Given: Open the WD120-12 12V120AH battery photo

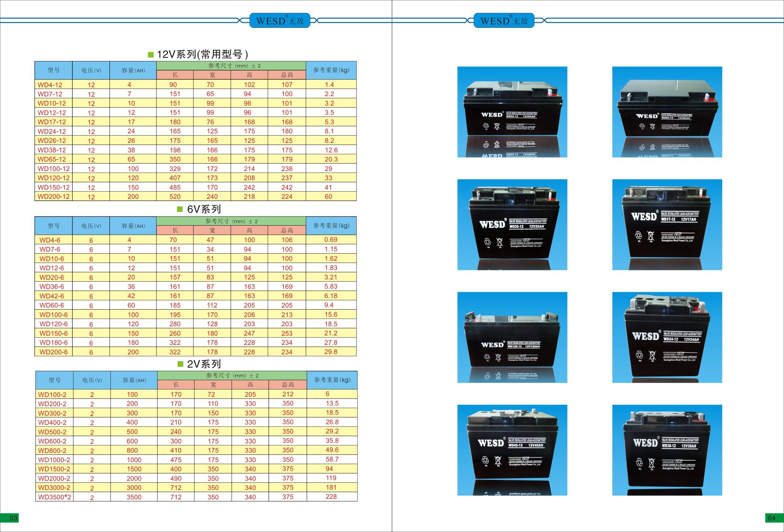Looking at the screenshot, I should click(x=512, y=337).
